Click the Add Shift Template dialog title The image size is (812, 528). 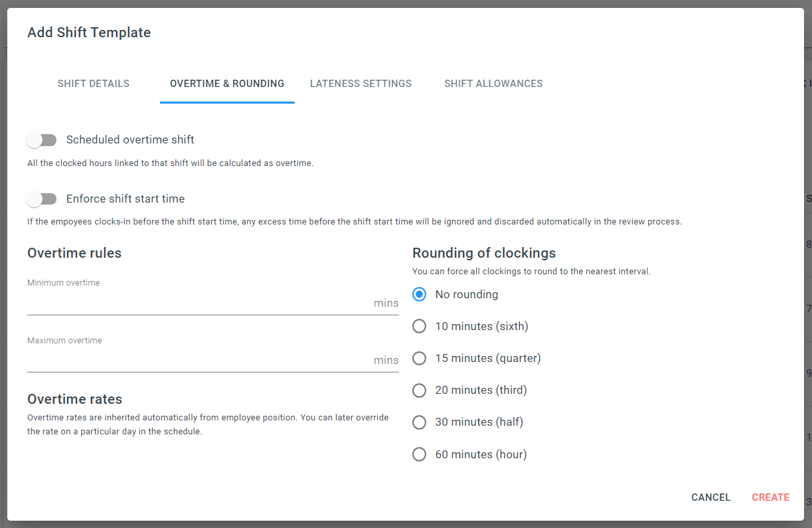pyautogui.click(x=89, y=33)
